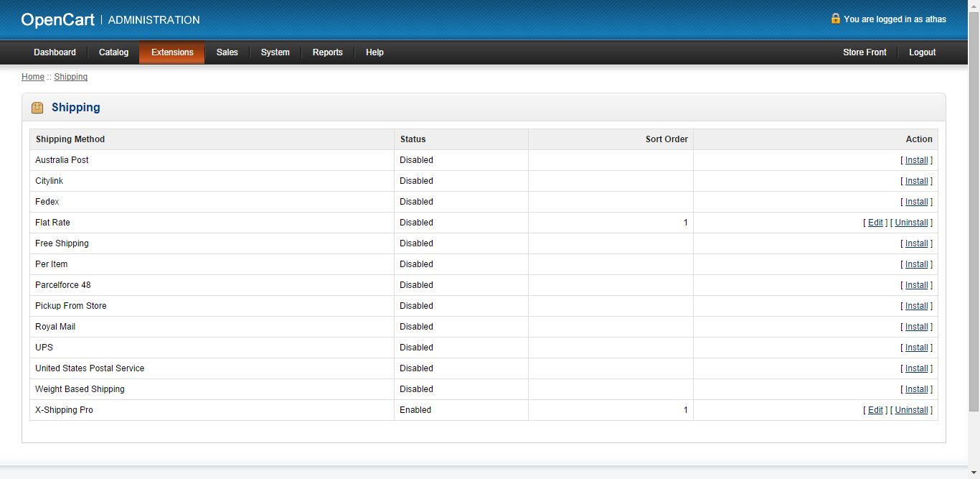
Task: Click the sort order value for X-Shipping Pro
Action: coord(686,410)
